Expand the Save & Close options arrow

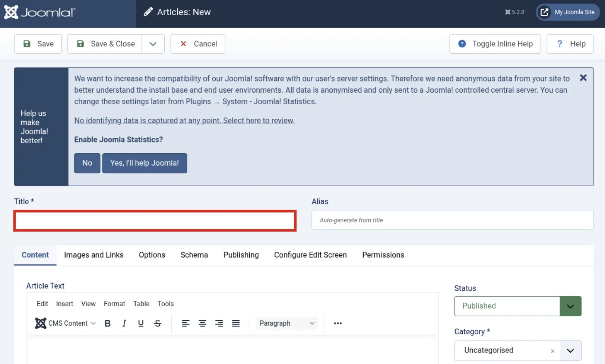153,44
